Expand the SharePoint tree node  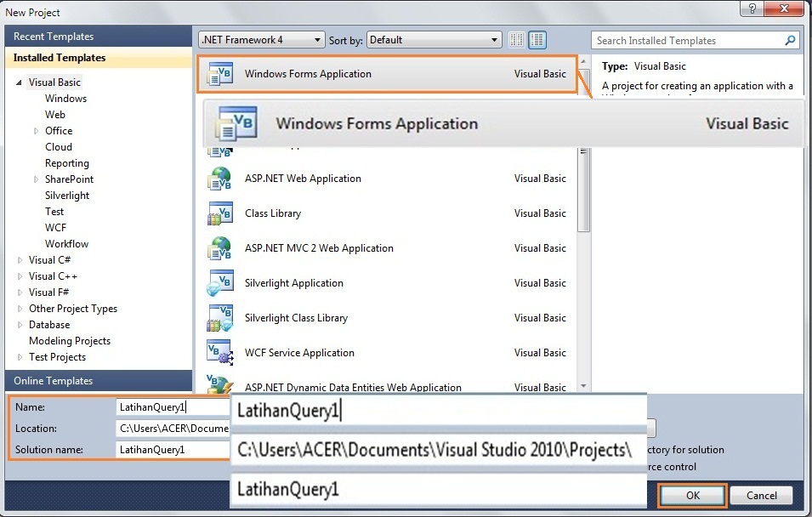click(x=36, y=179)
